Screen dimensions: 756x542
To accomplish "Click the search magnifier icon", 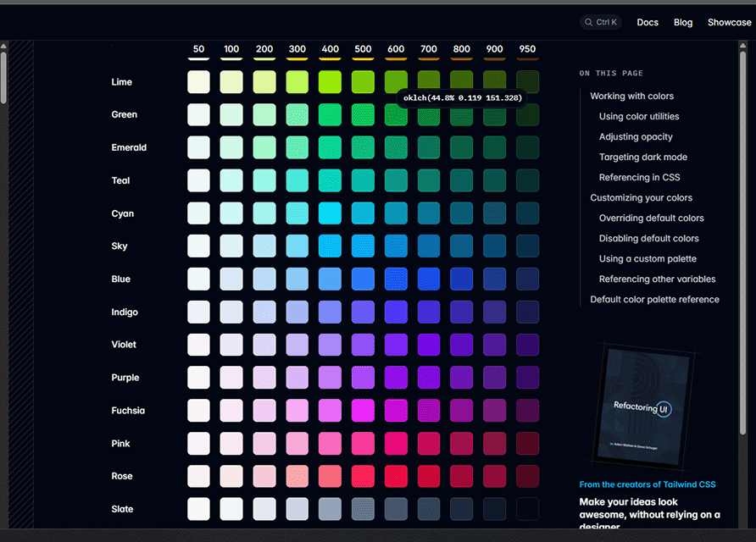I will [591, 22].
